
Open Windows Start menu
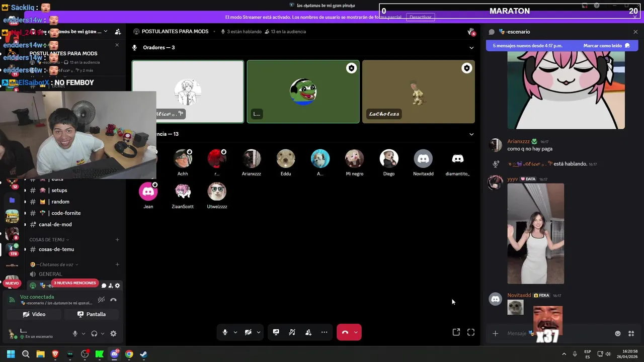tap(11, 354)
